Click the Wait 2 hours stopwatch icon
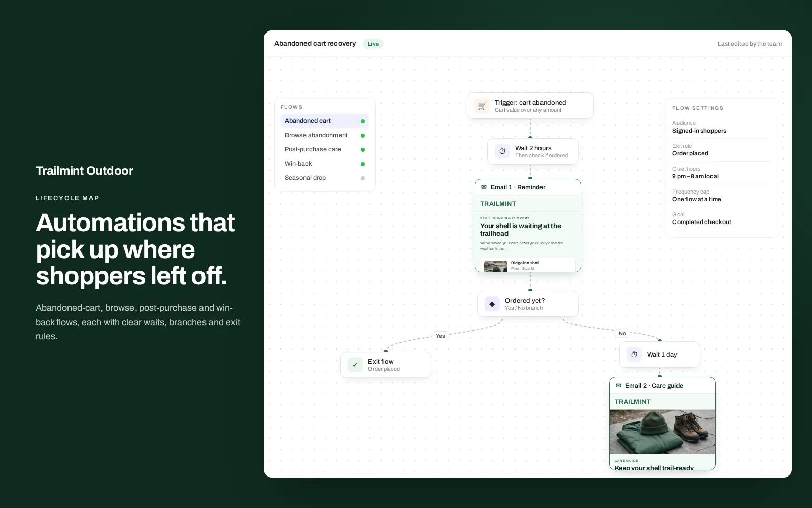The width and height of the screenshot is (812, 508). [502, 151]
